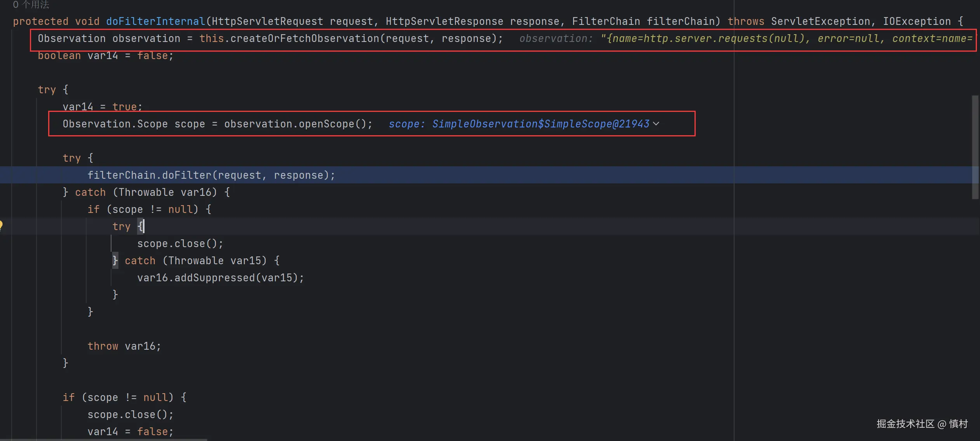Click doFilterInternal method name
This screenshot has width=980, height=441.
pyautogui.click(x=155, y=21)
